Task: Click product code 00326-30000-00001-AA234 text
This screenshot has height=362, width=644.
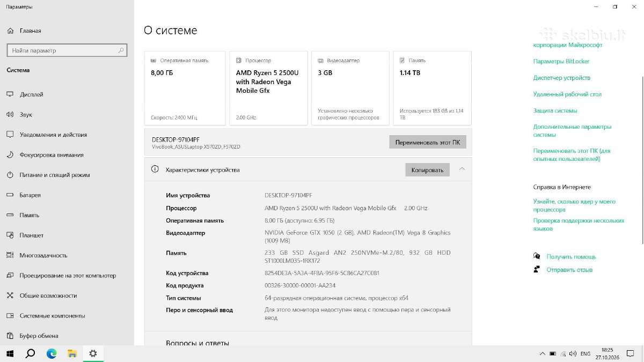Action: coord(300,285)
